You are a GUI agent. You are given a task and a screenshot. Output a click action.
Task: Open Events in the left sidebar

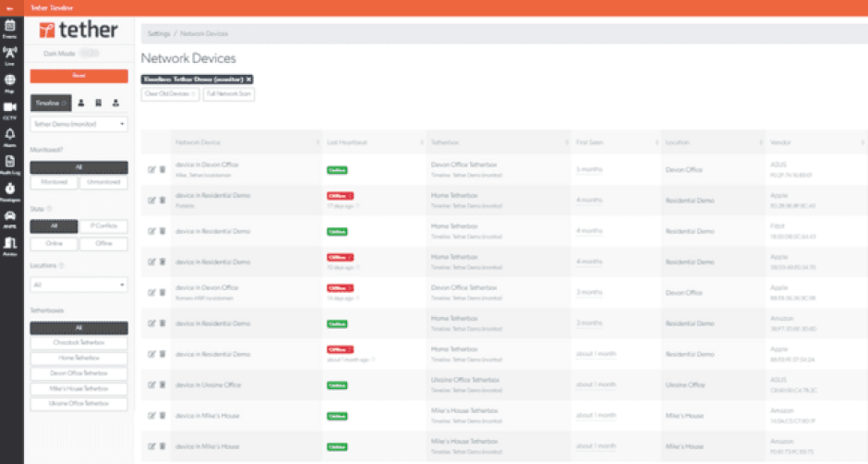coord(9,29)
